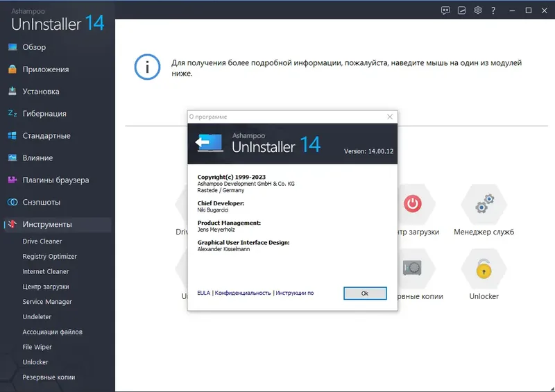The image size is (555, 392).
Task: Select File Wiper in the sidebar
Action: 37,347
